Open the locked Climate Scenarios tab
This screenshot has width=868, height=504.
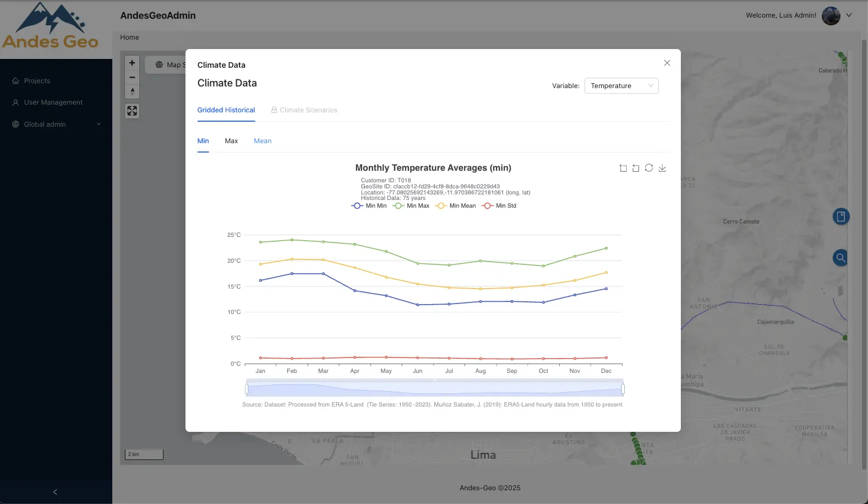click(304, 110)
